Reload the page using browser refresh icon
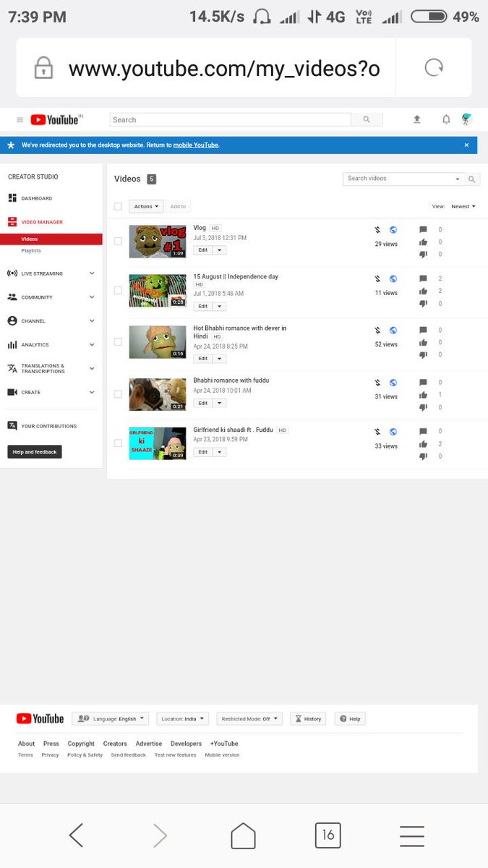This screenshot has height=868, width=488. (434, 68)
